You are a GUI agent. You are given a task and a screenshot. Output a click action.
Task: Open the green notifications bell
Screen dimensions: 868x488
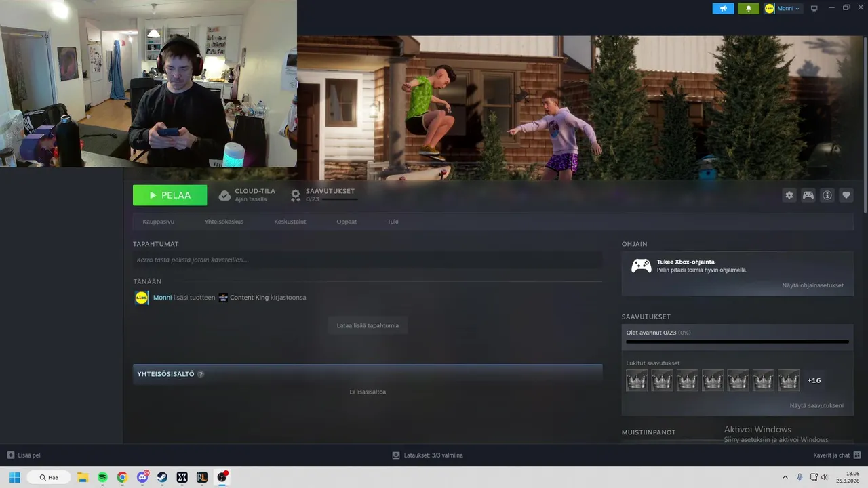click(x=748, y=8)
